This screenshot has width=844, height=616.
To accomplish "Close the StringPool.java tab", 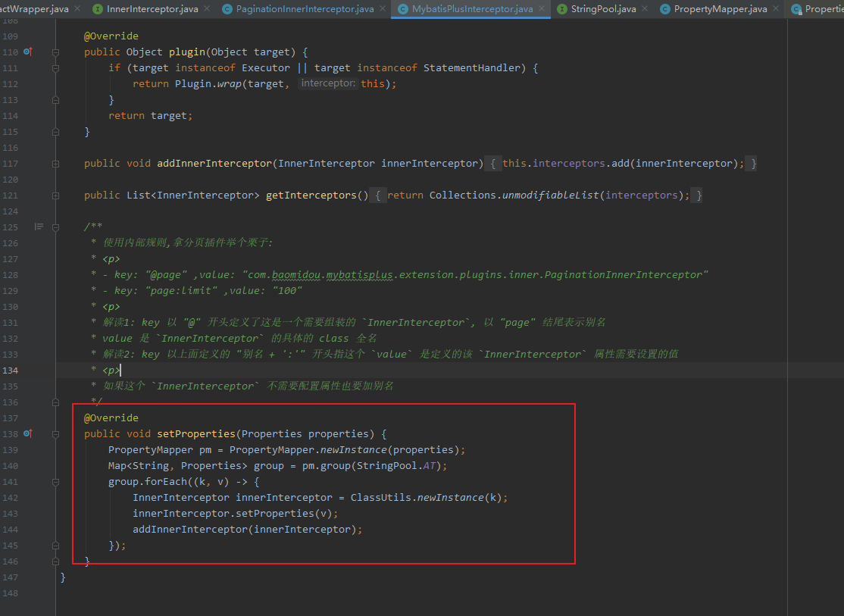I will pyautogui.click(x=646, y=9).
